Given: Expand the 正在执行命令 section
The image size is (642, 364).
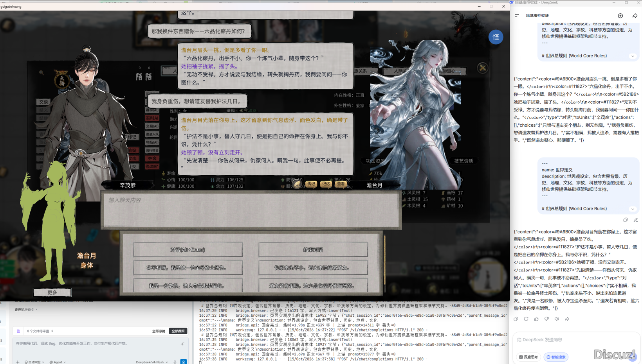Looking at the screenshot, I should pyautogui.click(x=26, y=310).
